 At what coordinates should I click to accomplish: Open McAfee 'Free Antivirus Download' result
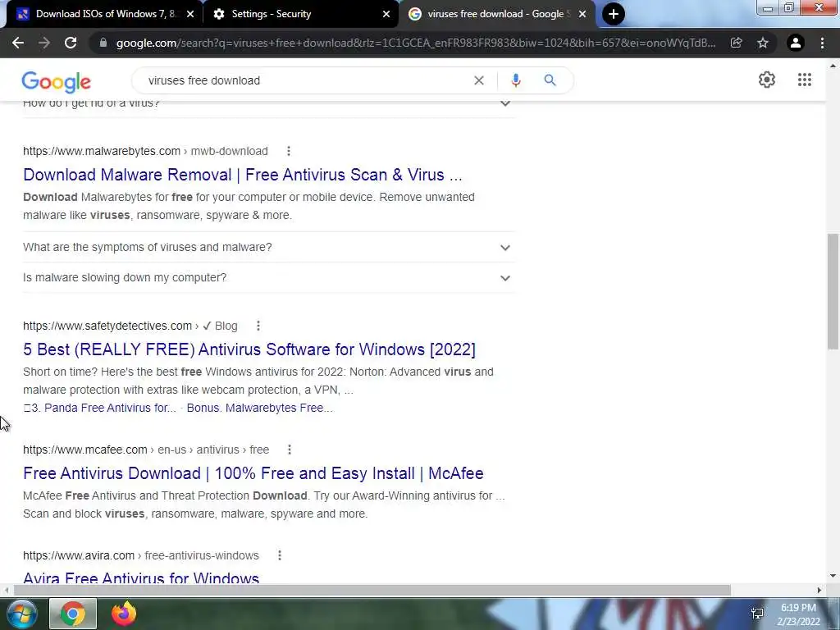tap(253, 473)
